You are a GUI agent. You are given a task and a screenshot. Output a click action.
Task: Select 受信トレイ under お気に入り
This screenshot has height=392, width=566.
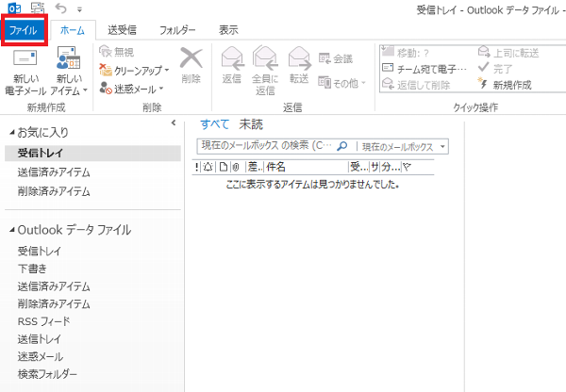tap(92, 153)
